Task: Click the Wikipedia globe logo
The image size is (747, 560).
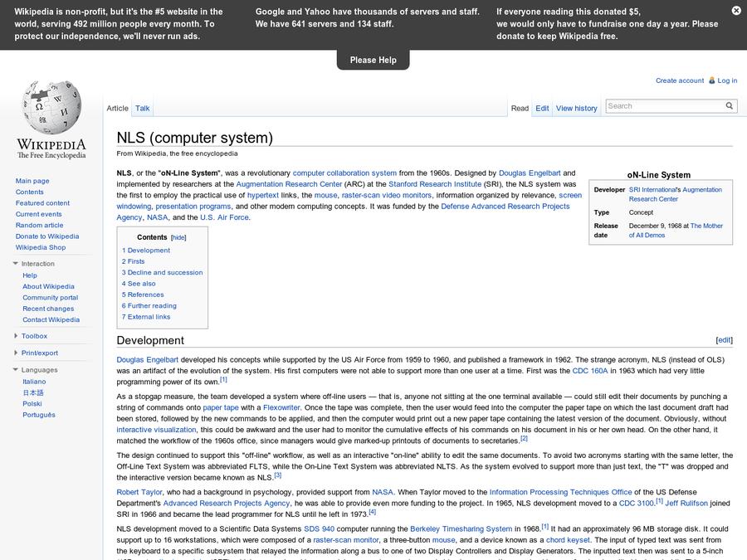Action: [x=51, y=107]
